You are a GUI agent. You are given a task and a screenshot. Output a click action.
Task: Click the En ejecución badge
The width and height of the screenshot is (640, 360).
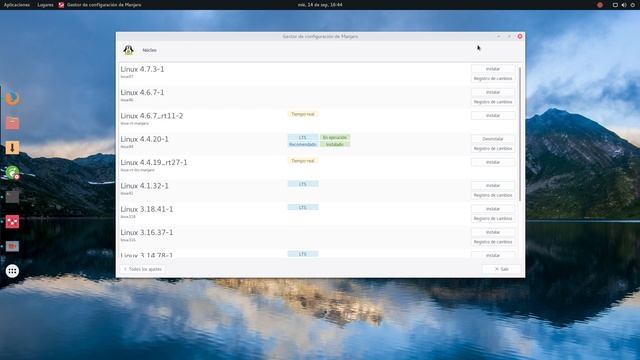pos(335,137)
